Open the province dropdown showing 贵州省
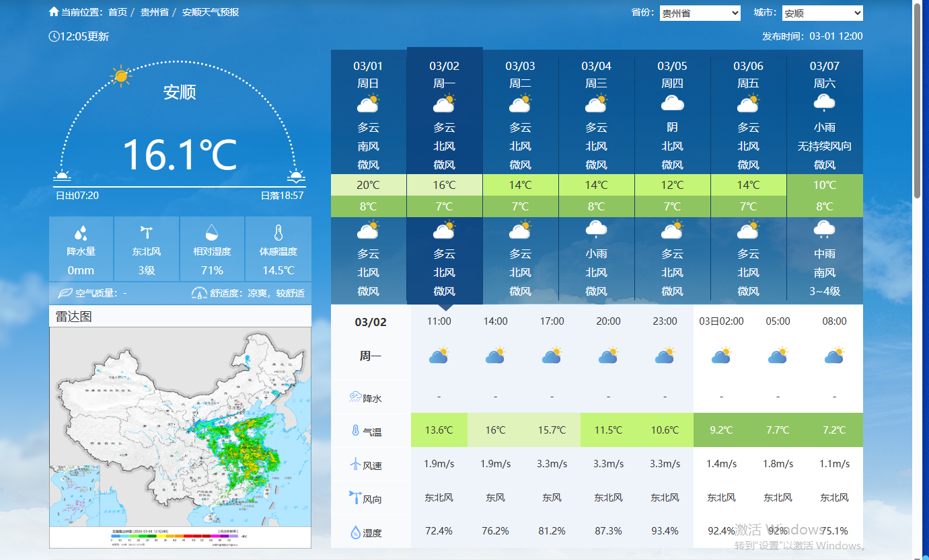The width and height of the screenshot is (929, 560). coord(700,13)
